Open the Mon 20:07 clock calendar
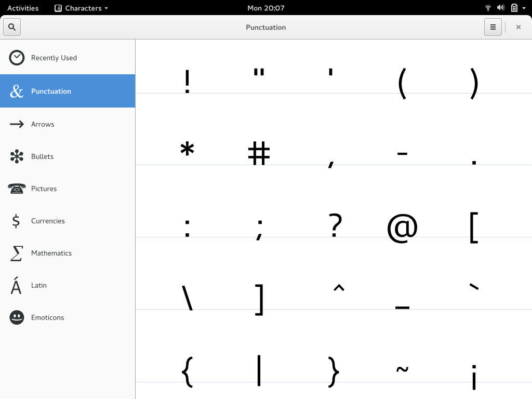 pos(265,8)
